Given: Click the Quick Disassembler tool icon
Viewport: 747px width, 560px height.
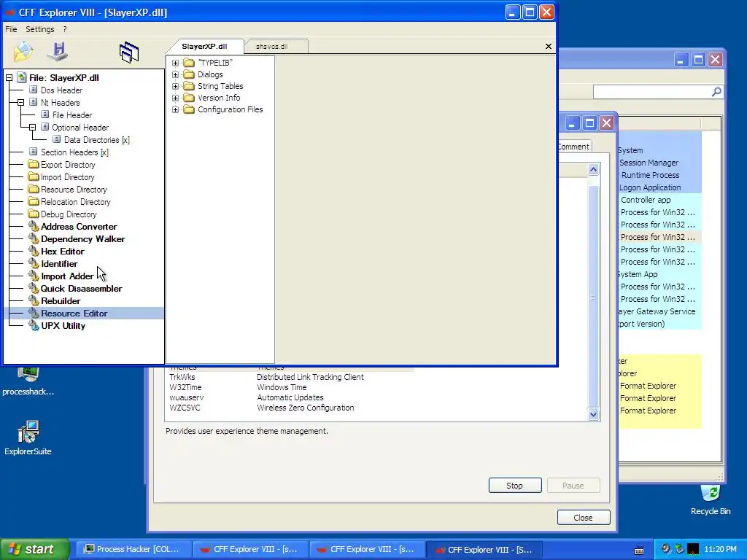Looking at the screenshot, I should point(34,288).
